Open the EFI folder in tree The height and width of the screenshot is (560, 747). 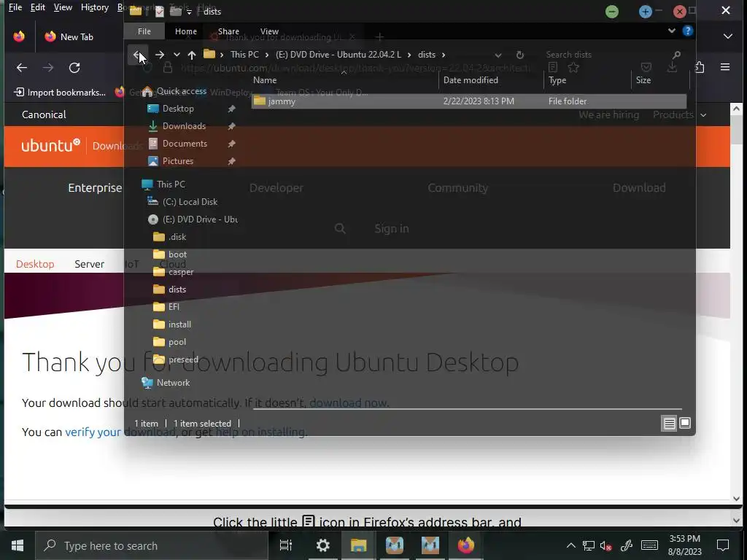coord(174,307)
